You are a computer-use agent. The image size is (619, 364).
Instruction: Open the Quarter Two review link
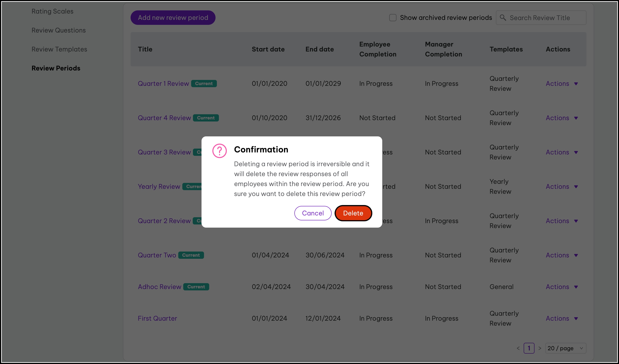(157, 255)
